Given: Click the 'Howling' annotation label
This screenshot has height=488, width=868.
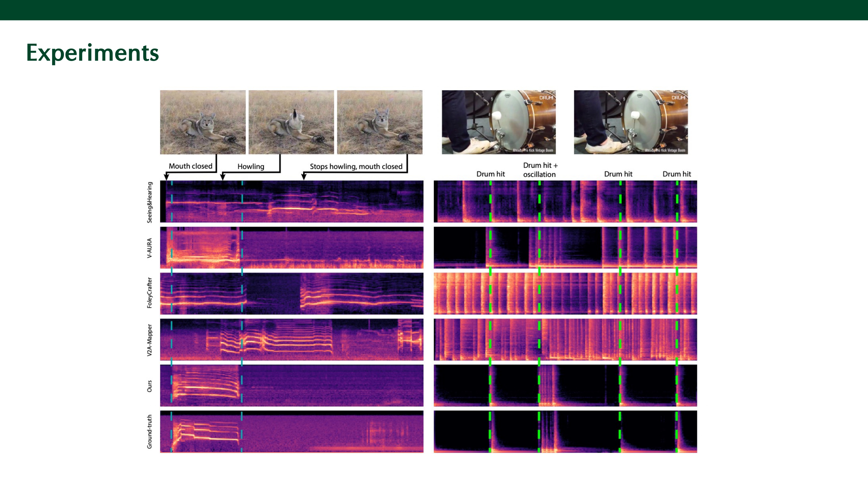Looking at the screenshot, I should point(251,166).
